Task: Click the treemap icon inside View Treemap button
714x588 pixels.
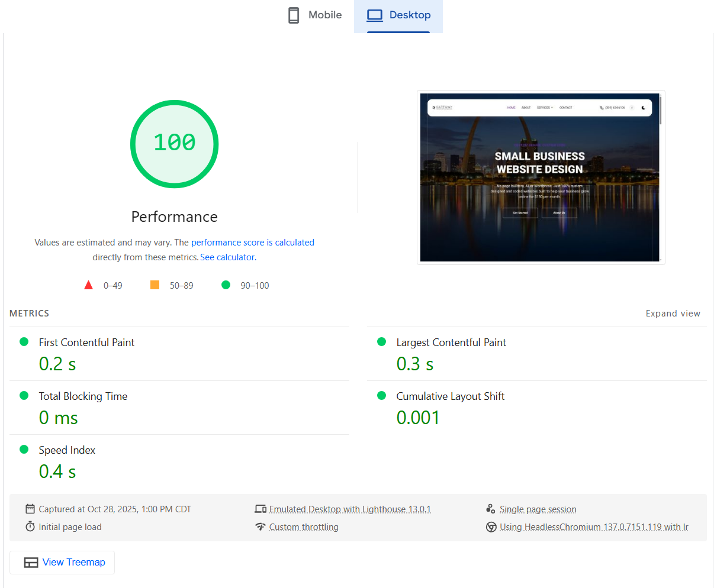Action: pyautogui.click(x=31, y=563)
